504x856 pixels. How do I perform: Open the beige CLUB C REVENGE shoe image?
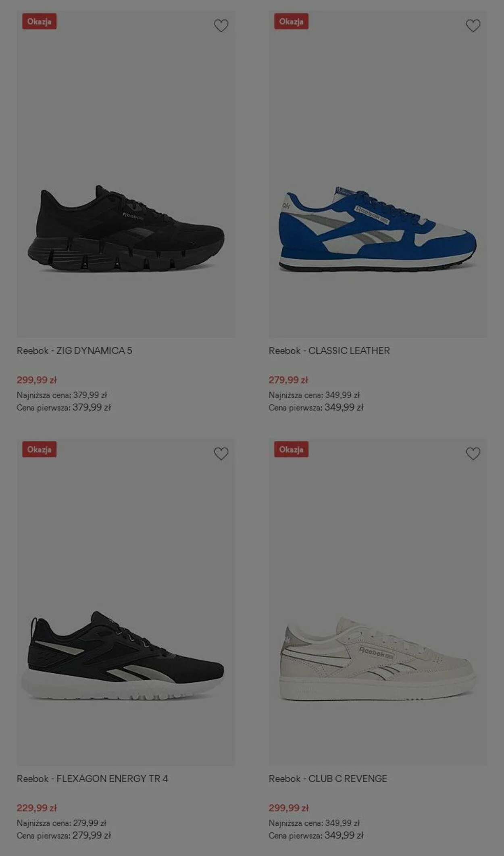[378, 658]
